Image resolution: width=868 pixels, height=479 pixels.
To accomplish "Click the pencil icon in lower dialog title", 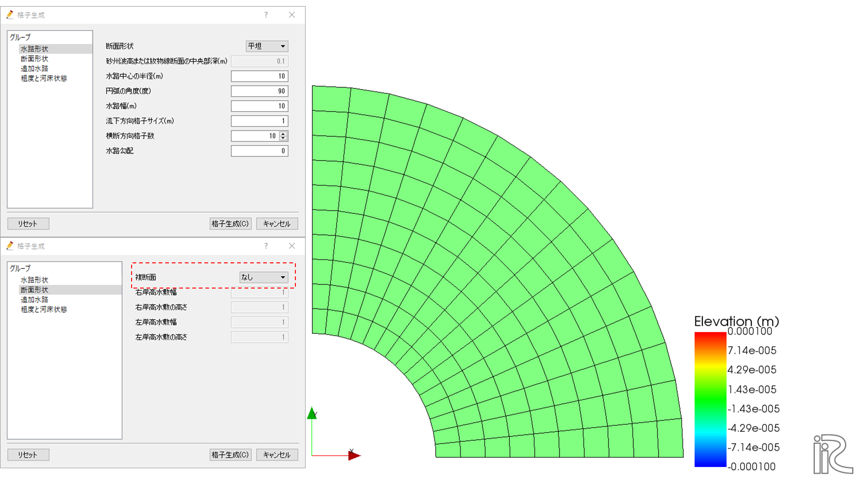I will coord(10,246).
